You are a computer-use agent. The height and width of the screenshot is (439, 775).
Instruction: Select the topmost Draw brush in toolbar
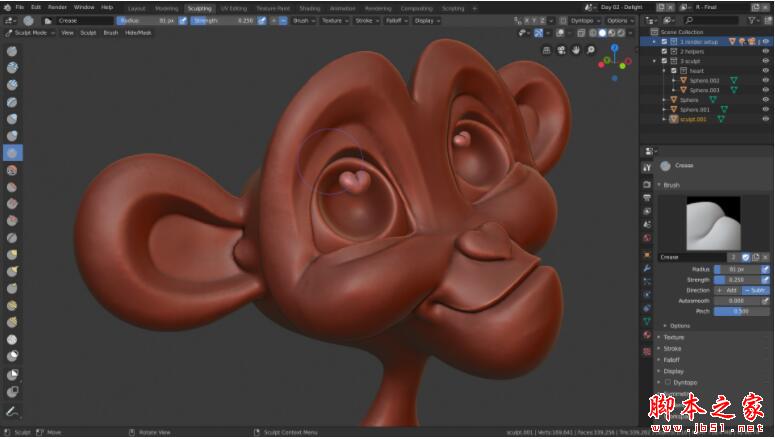(x=13, y=51)
